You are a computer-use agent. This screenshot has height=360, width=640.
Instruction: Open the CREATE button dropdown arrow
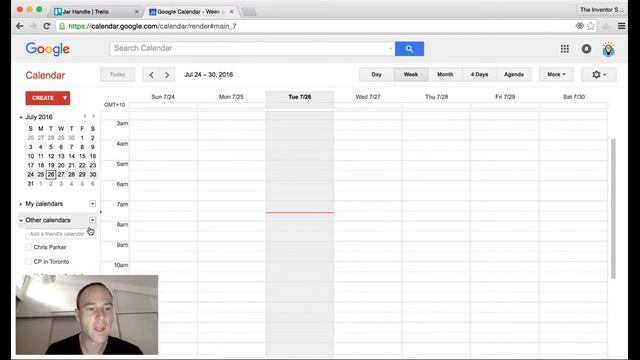click(64, 98)
